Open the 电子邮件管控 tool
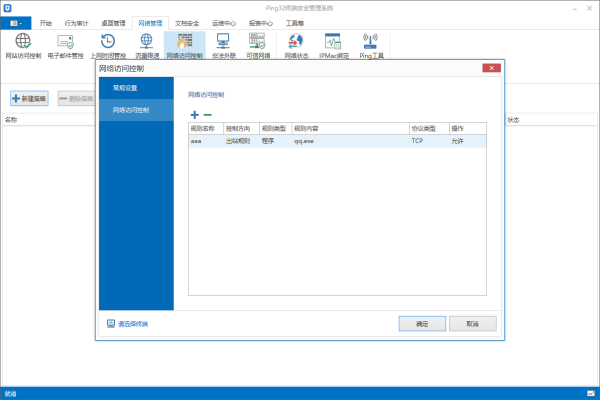Screen dimensions: 600x400 click(x=65, y=44)
